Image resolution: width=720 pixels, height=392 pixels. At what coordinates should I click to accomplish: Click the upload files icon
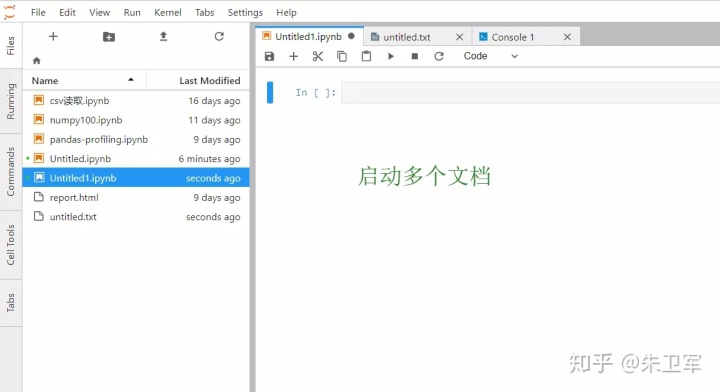[163, 36]
